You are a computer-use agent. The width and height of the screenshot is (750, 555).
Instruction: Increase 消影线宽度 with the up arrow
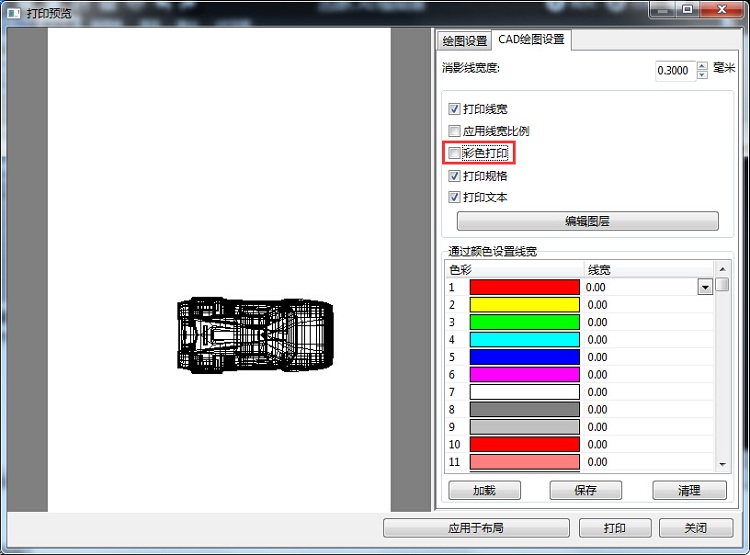[702, 66]
